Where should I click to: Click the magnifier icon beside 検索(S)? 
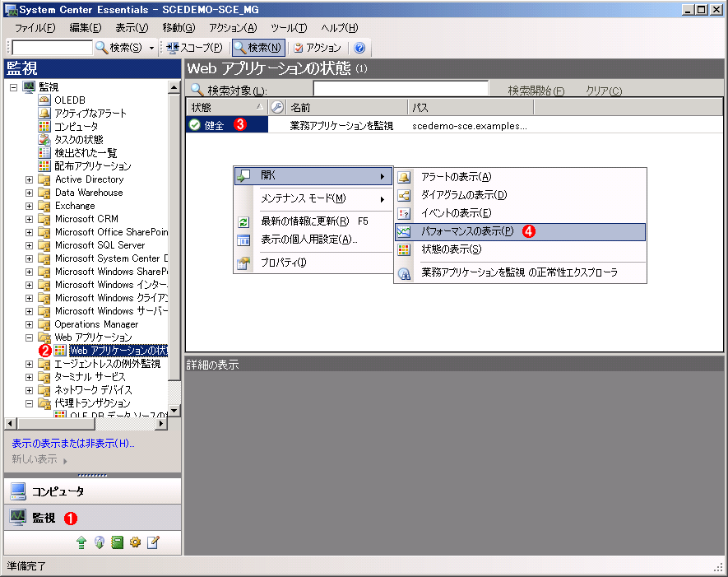point(101,48)
